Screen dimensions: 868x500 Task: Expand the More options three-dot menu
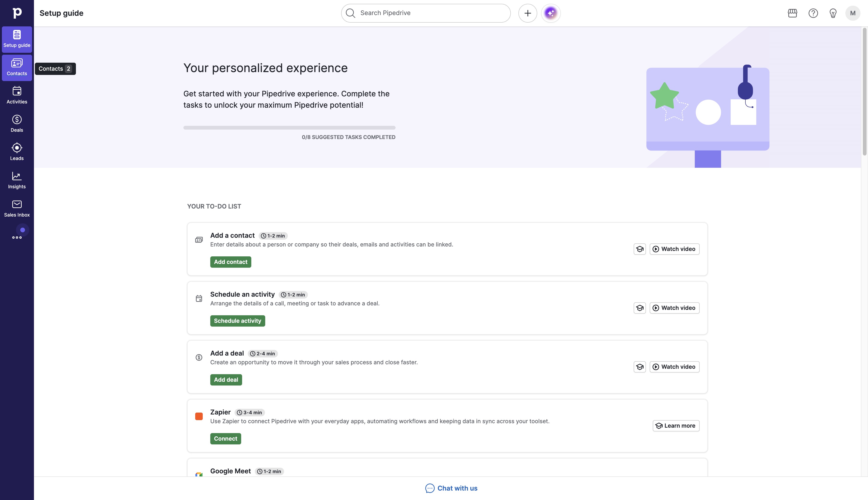click(x=17, y=237)
